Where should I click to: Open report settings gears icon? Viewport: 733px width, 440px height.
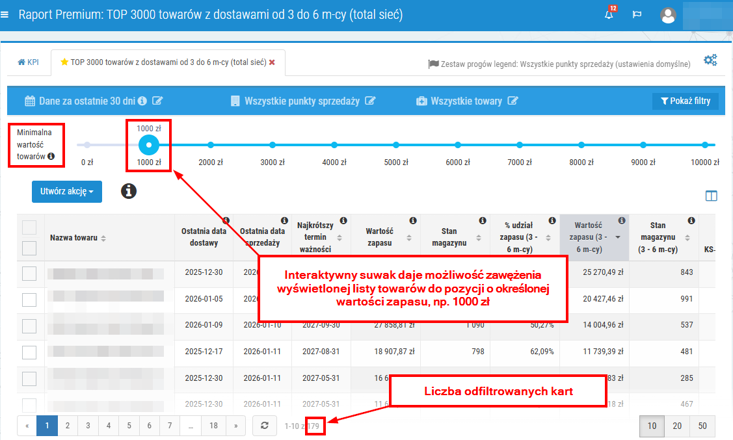tap(710, 61)
